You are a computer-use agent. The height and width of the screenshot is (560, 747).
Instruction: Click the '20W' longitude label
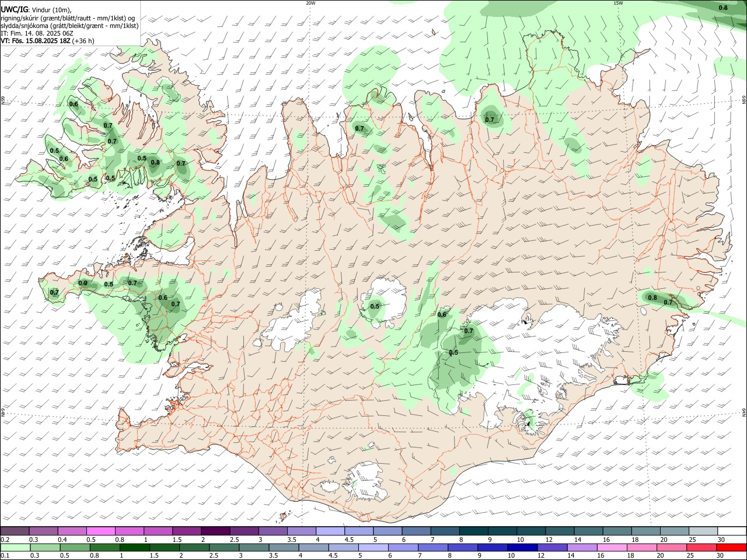[x=310, y=3]
